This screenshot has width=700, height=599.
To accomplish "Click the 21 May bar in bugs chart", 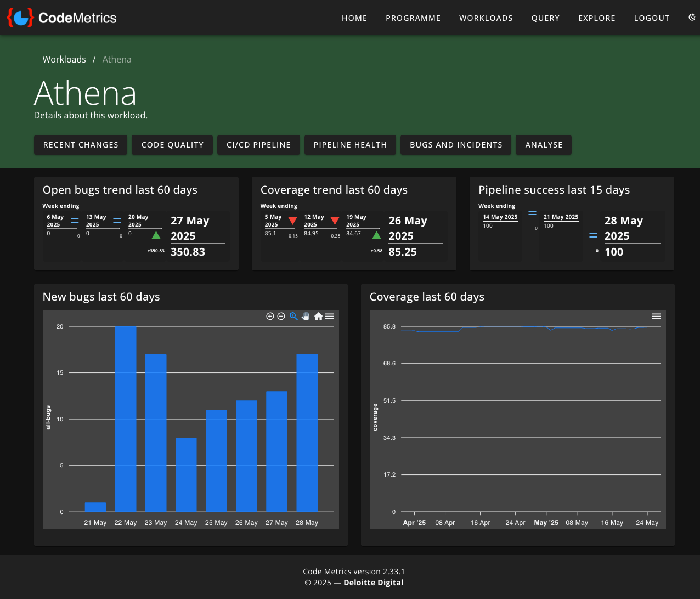I will point(95,507).
